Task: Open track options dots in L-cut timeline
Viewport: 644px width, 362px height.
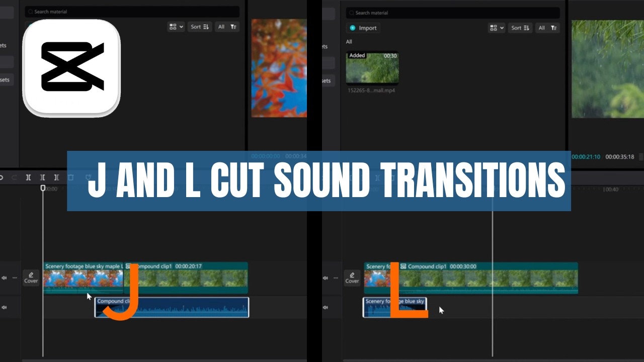Action: (x=336, y=278)
